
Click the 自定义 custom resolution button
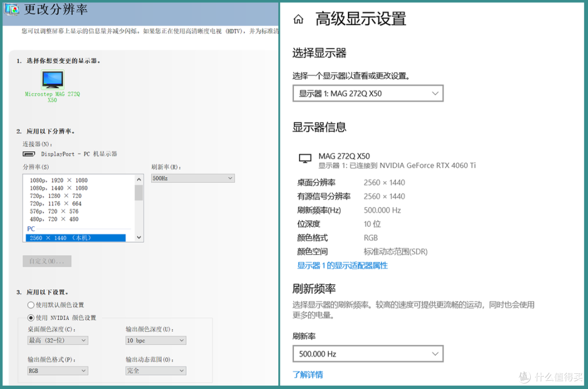pos(47,261)
